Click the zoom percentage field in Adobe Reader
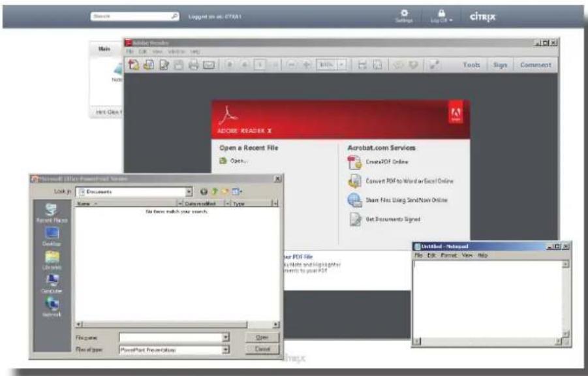Screen dimensions: 588x376 (326, 65)
